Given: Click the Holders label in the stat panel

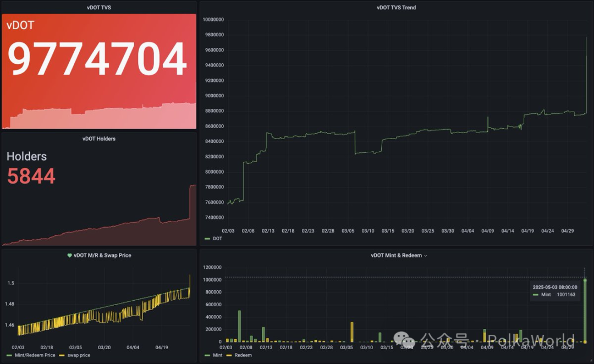Looking at the screenshot, I should 26,157.
